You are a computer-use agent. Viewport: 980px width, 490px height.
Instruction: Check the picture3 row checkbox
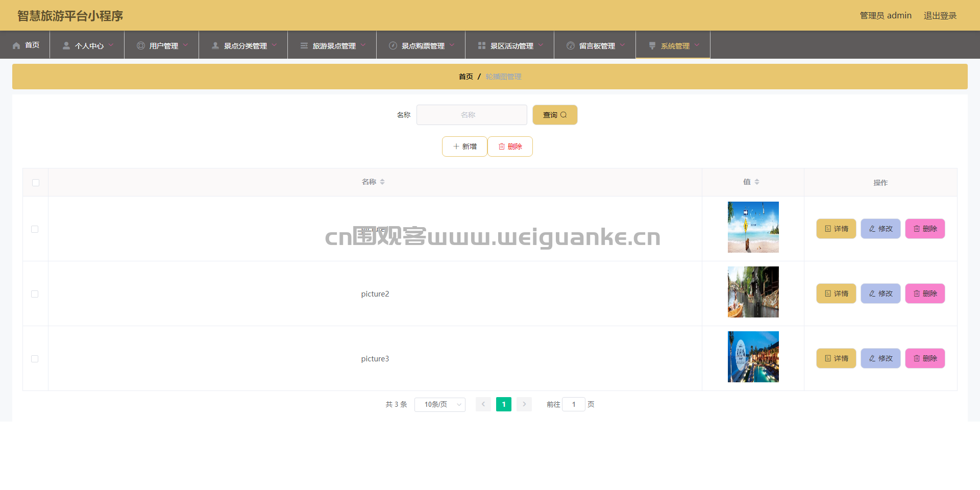pos(35,359)
